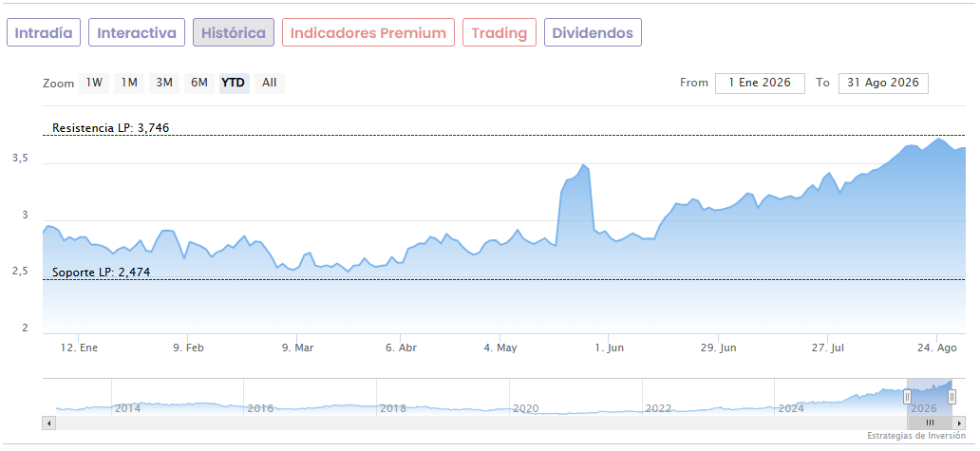The height and width of the screenshot is (451, 980).
Task: Edit the To date field
Action: [x=883, y=84]
